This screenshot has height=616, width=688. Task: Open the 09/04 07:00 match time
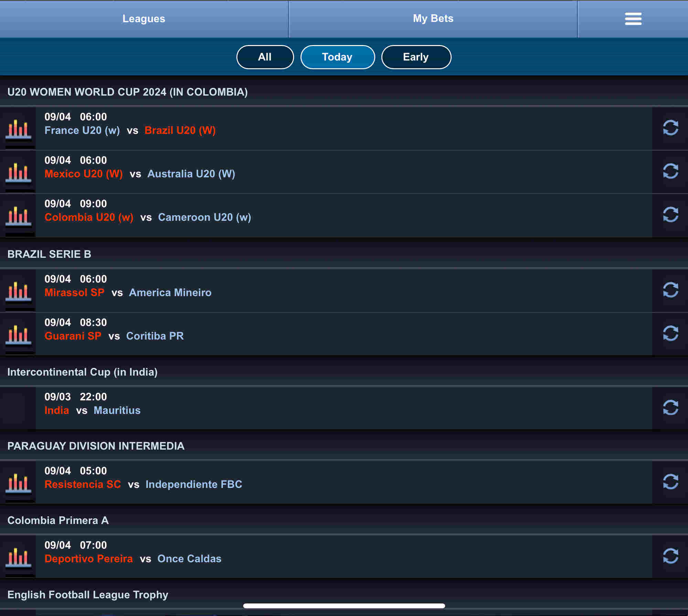(x=76, y=545)
